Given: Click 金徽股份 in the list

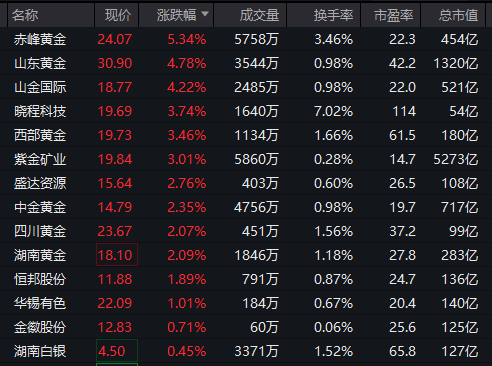Looking at the screenshot, I should pos(40,327).
